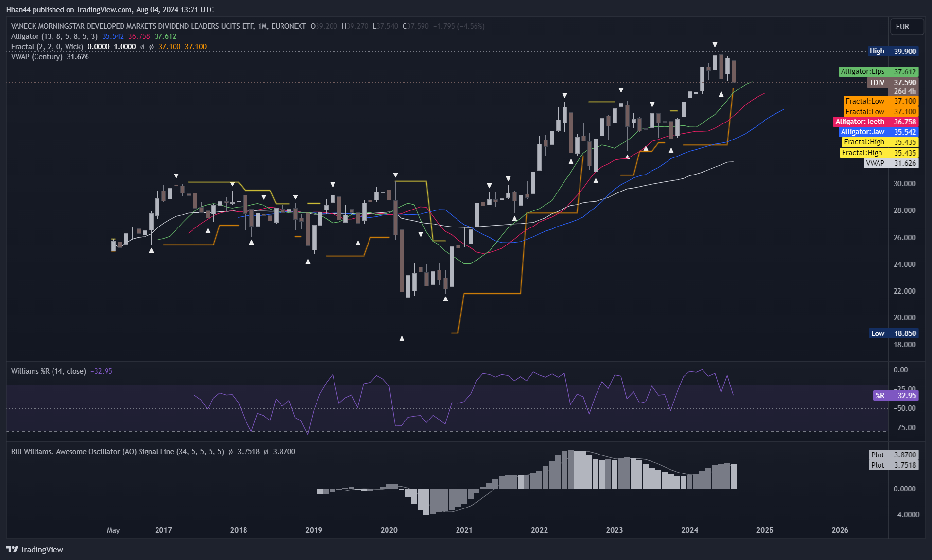This screenshot has height=560, width=932.
Task: Click the %R -32.95 value label
Action: (896, 395)
